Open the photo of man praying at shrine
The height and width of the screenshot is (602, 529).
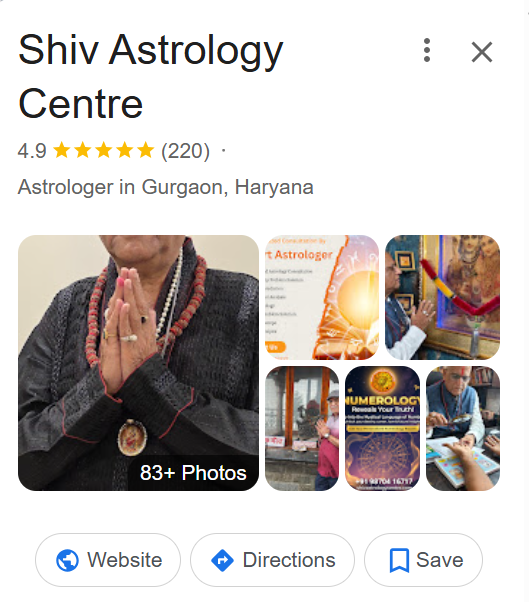click(442, 297)
